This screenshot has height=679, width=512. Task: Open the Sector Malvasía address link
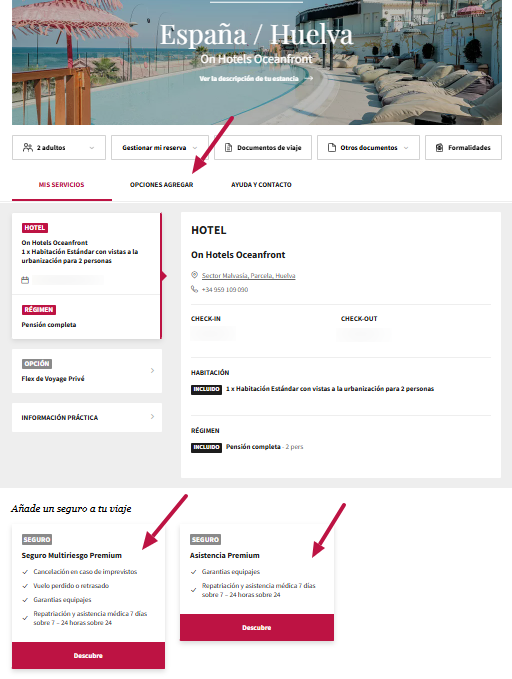tap(249, 275)
